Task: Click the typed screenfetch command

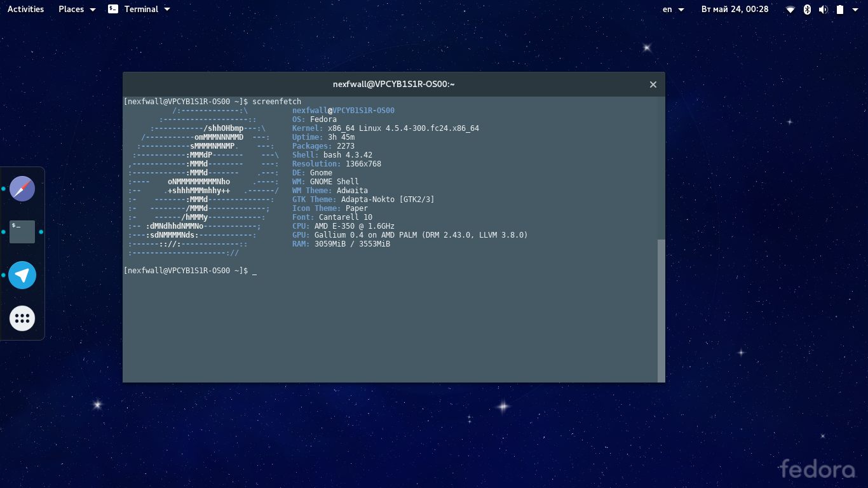Action: tap(276, 102)
